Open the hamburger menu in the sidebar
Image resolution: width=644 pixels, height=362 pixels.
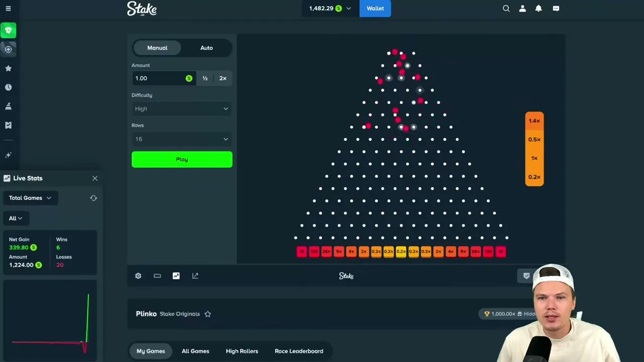(8, 9)
